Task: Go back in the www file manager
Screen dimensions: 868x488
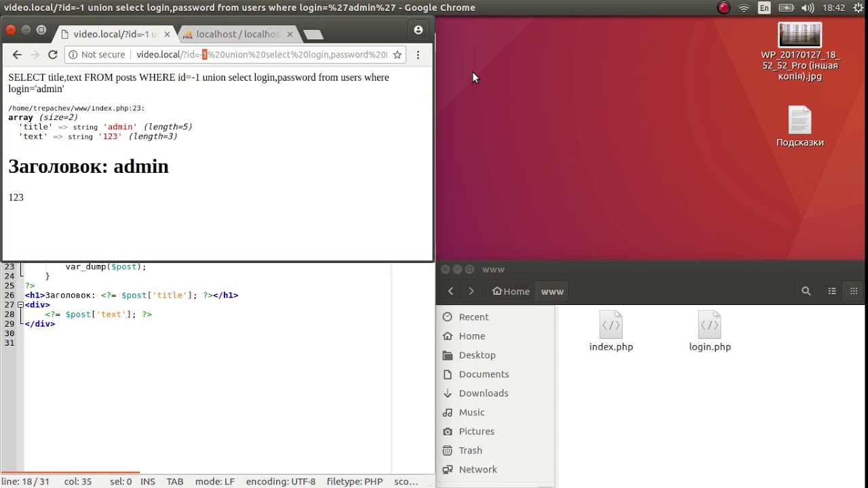Action: coord(450,291)
